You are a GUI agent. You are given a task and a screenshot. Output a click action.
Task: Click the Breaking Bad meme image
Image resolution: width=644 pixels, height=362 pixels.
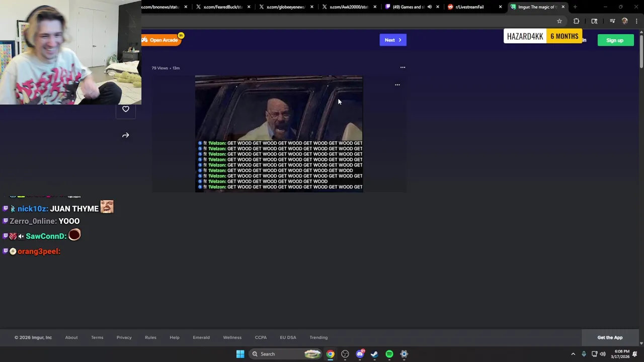pos(279,134)
